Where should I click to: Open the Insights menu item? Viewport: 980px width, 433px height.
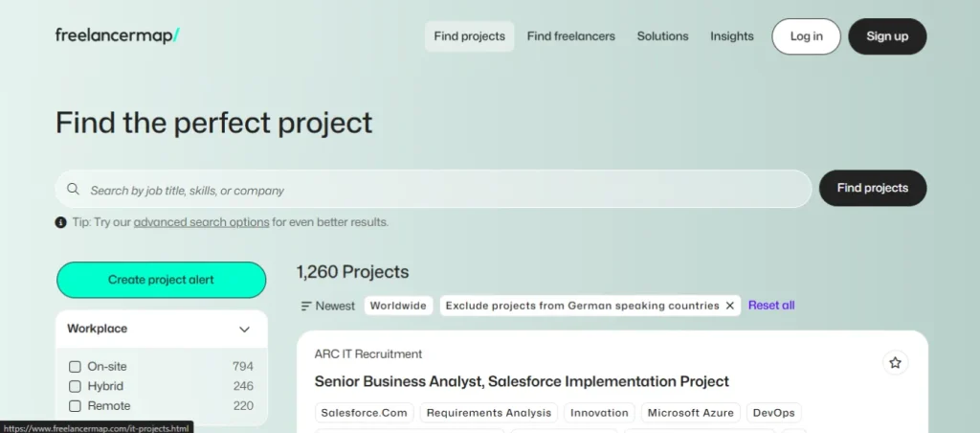point(731,36)
